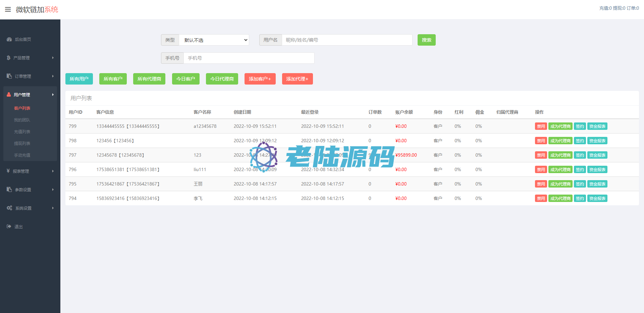The height and width of the screenshot is (313, 644).
Task: Open 提现列表 in the sidebar
Action: (22, 144)
